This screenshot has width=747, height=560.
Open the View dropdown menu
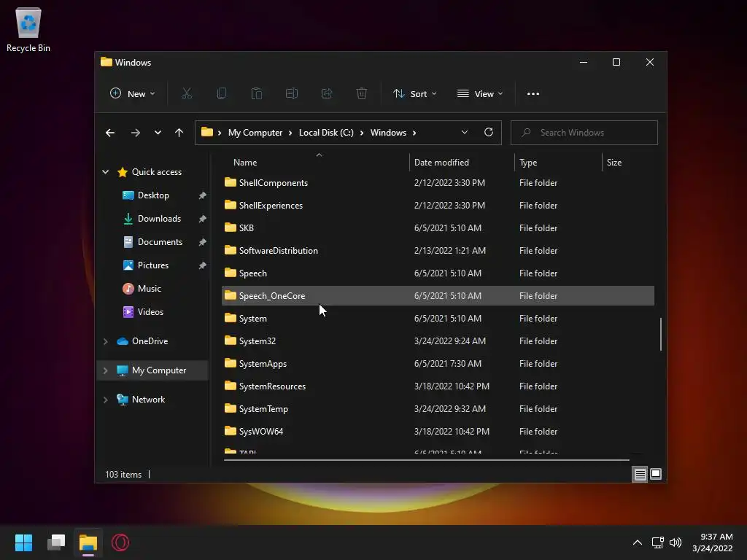(x=480, y=94)
